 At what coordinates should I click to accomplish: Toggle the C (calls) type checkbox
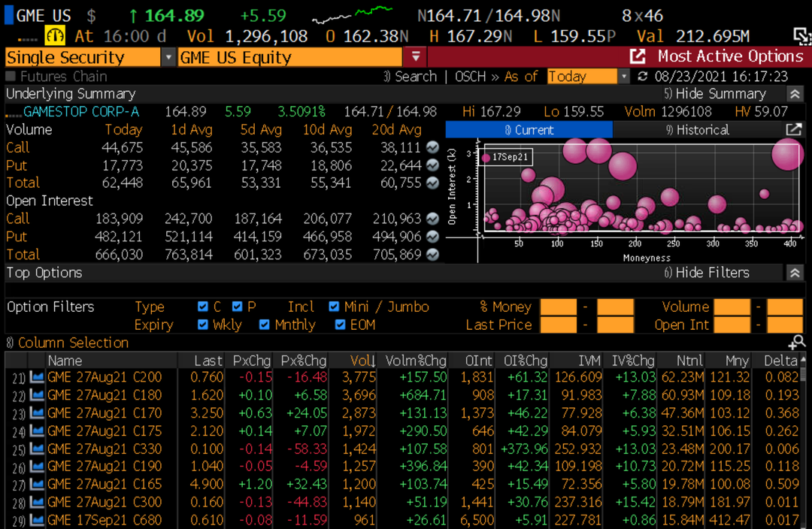point(202,307)
